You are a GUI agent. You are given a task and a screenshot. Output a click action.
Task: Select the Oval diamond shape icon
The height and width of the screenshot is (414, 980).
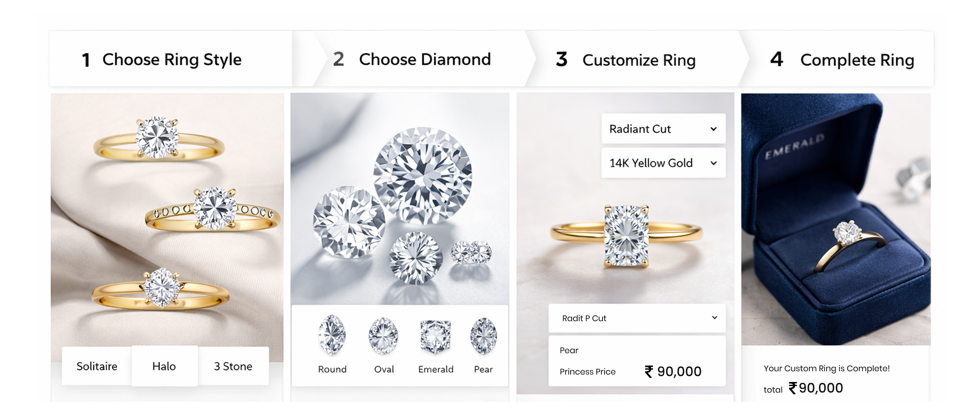pos(384,336)
